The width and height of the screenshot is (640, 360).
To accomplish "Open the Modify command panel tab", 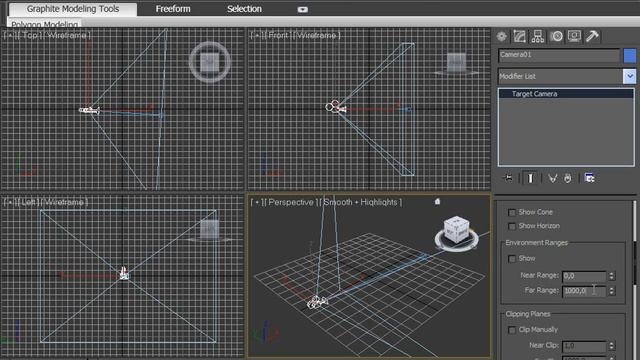I will click(520, 36).
